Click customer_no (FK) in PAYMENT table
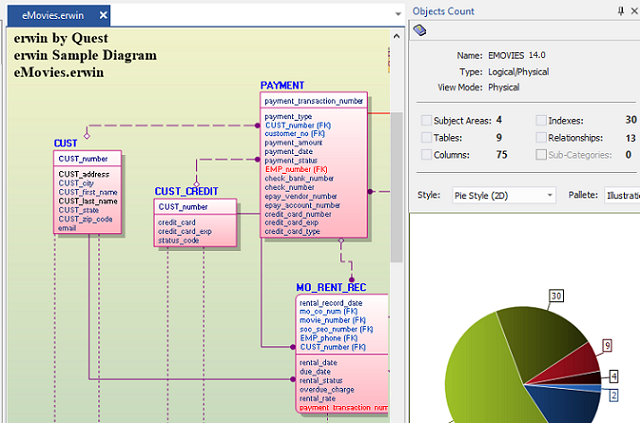 pos(294,134)
